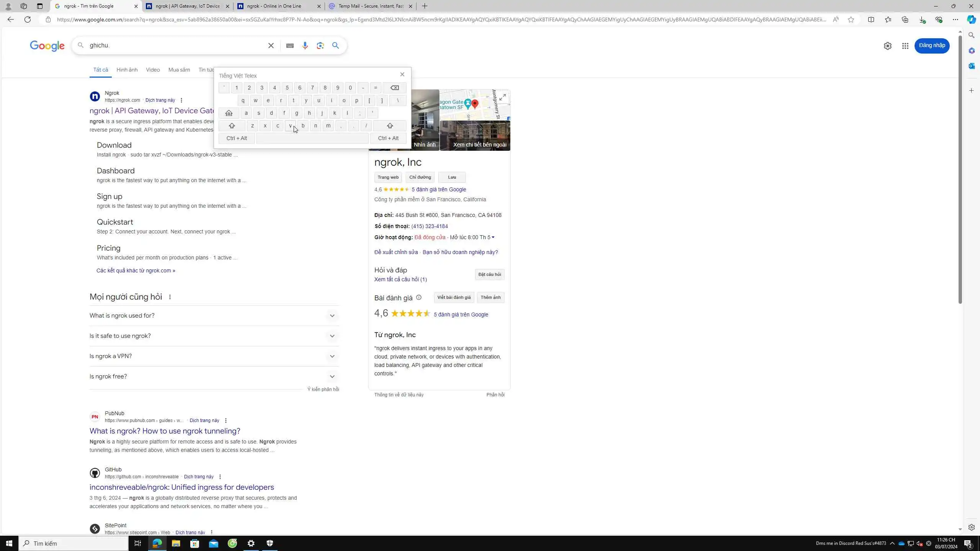Switch to the Hình ảnh search tab
The height and width of the screenshot is (551, 980).
[127, 70]
